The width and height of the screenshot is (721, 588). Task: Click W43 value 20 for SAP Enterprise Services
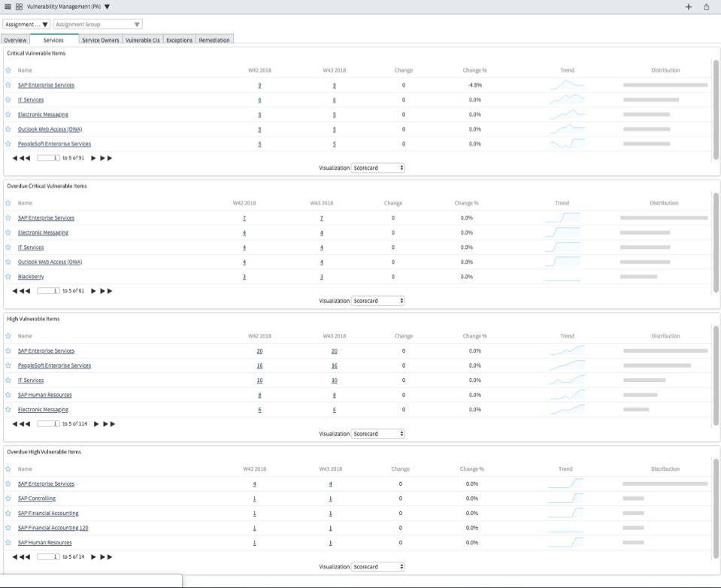click(x=335, y=351)
